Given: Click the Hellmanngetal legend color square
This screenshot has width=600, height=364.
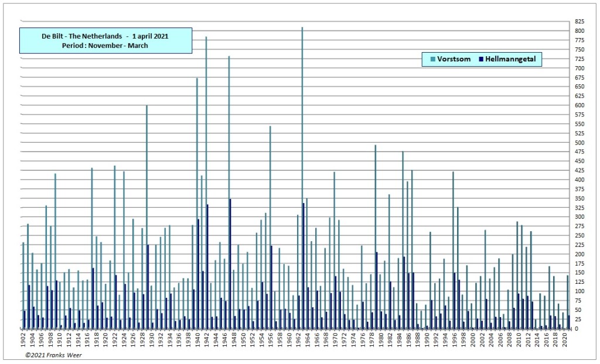Looking at the screenshot, I should coord(482,59).
